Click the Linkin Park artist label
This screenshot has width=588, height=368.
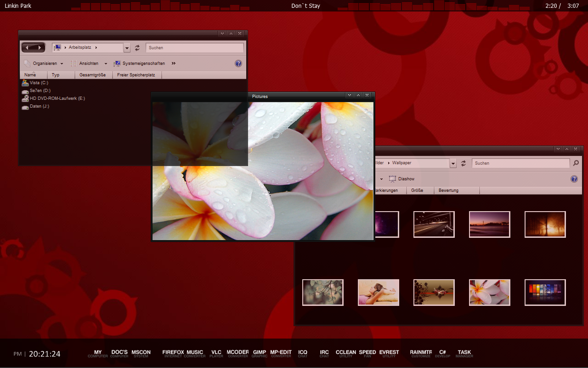click(x=18, y=6)
